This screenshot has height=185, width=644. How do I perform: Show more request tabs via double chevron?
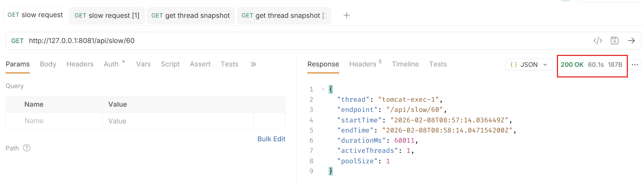point(253,64)
